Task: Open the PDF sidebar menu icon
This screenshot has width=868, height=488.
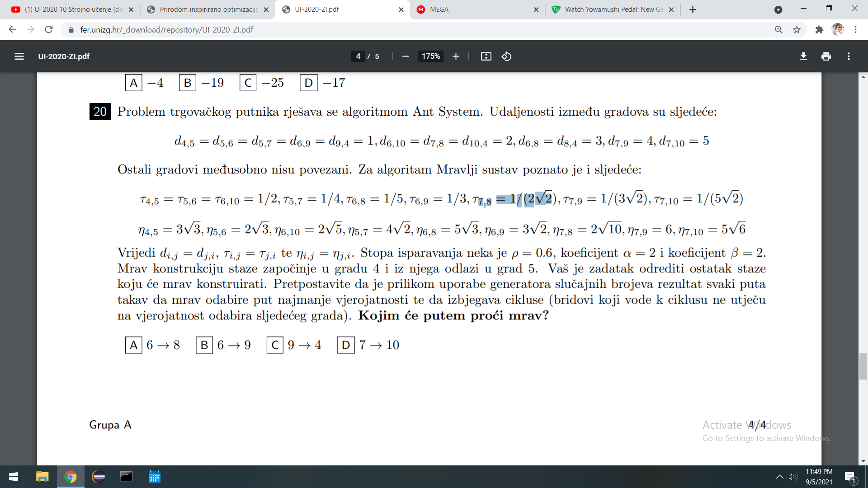Action: [x=19, y=56]
